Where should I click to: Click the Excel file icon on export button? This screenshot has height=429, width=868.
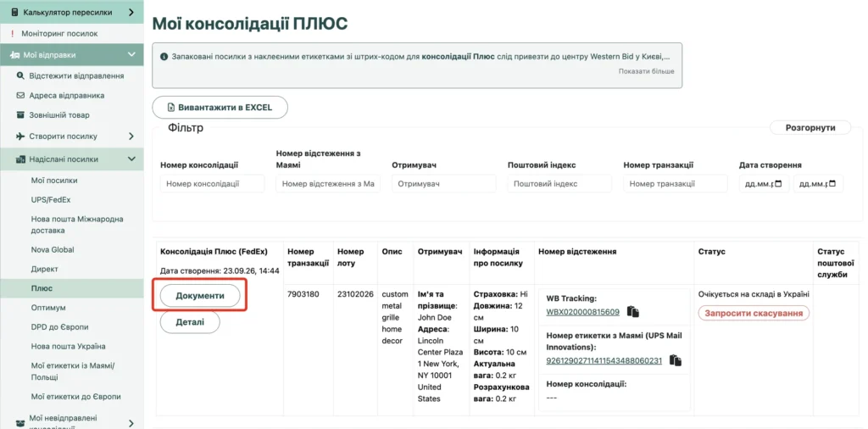coord(171,108)
